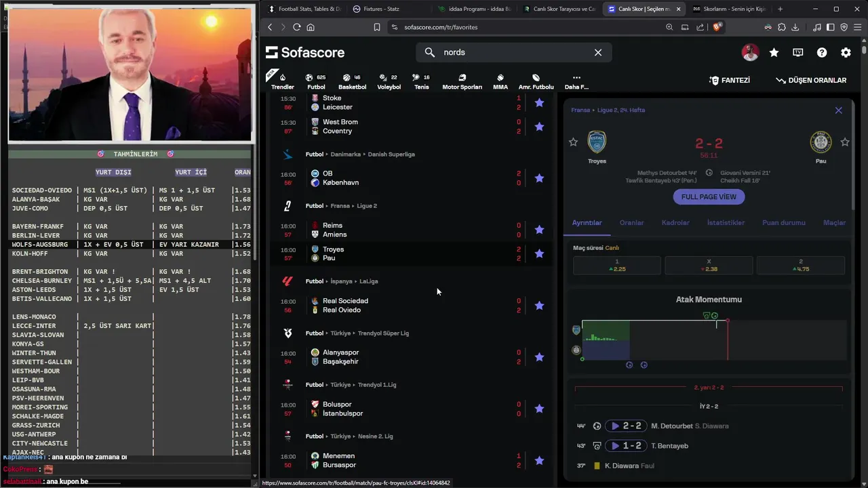Favorite the Pau team in match panel
Image resolution: width=868 pixels, height=488 pixels.
coord(845,142)
